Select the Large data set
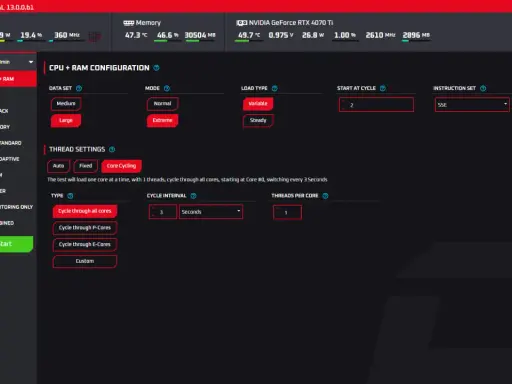512x384 pixels. (66, 120)
